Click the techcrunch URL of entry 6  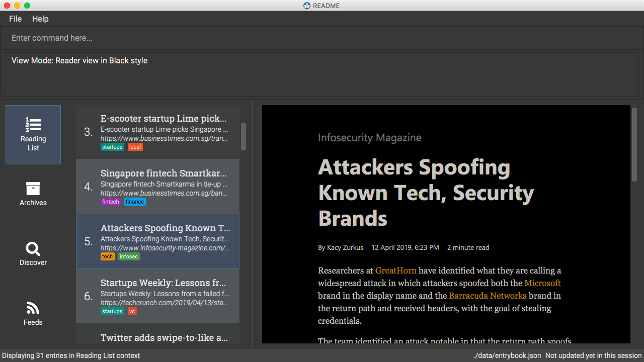pyautogui.click(x=165, y=303)
